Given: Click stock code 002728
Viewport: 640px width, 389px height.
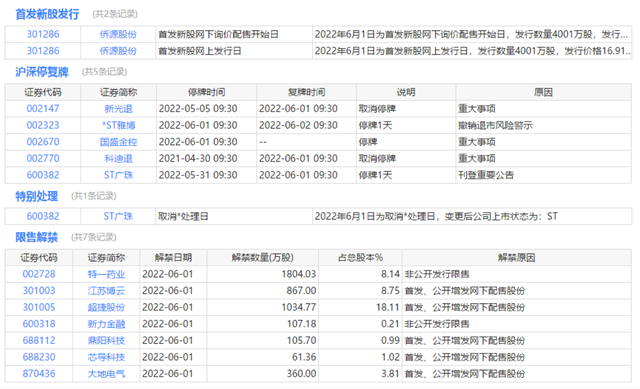Looking at the screenshot, I should tap(39, 274).
